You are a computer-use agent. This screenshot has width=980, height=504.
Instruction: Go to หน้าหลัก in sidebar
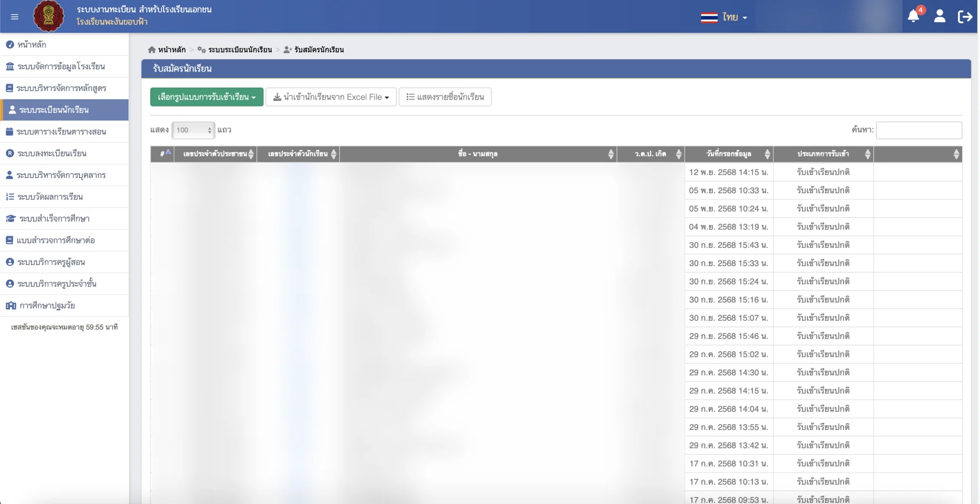[x=64, y=45]
